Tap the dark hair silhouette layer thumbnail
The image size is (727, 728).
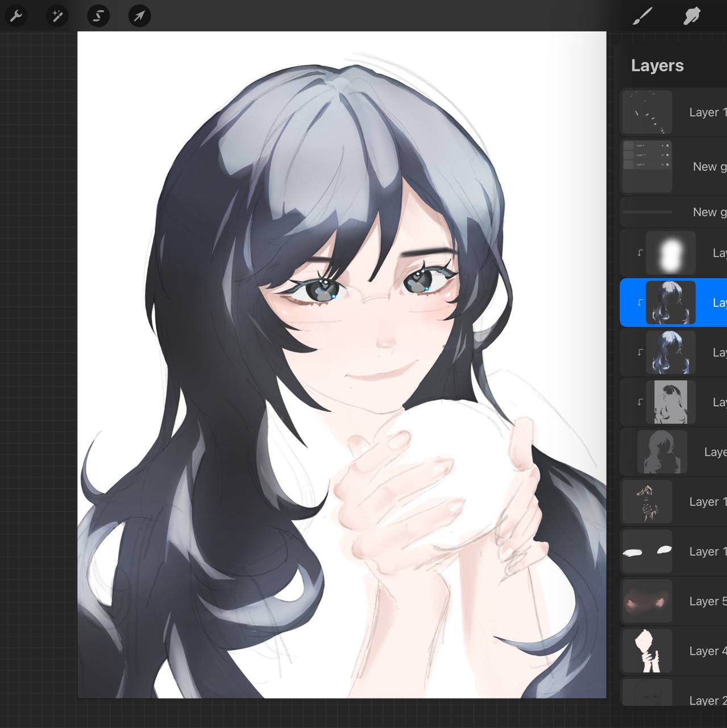point(662,452)
